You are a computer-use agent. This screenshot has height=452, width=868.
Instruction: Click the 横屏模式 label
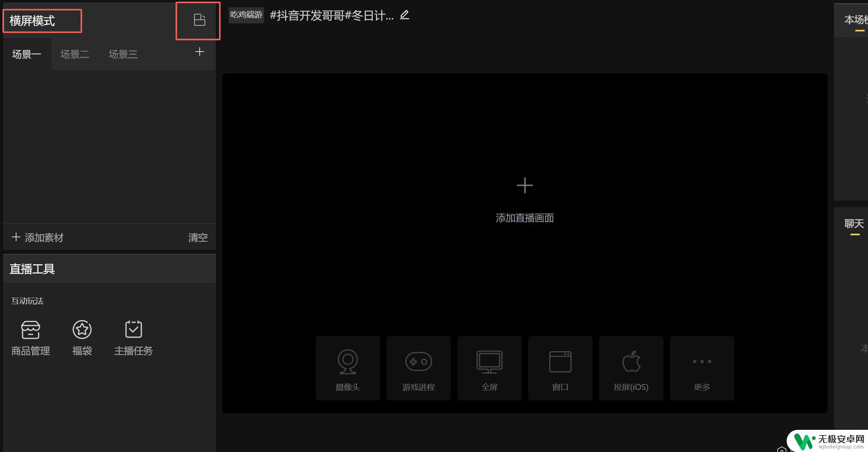point(32,21)
